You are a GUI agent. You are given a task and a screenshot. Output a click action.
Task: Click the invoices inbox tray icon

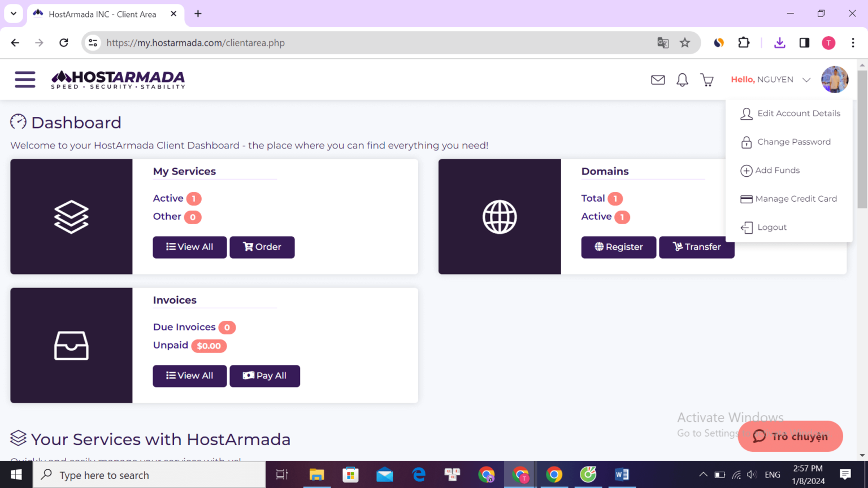pos(71,345)
